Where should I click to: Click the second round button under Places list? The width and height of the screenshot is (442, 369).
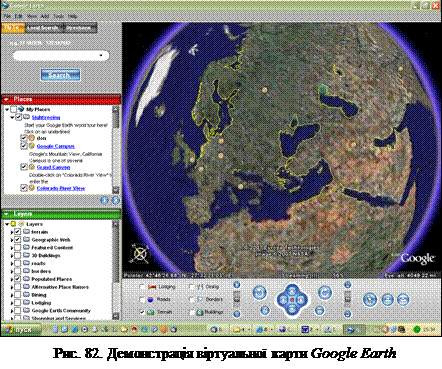[115, 200]
